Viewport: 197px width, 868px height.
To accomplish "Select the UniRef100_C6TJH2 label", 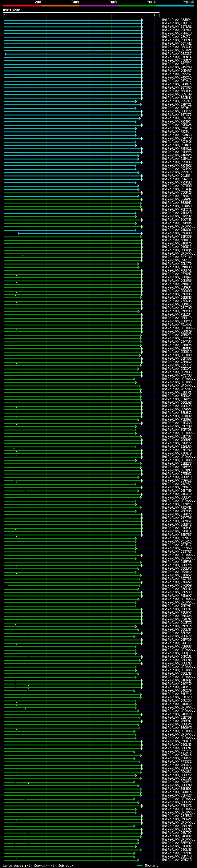I will pos(177,43).
